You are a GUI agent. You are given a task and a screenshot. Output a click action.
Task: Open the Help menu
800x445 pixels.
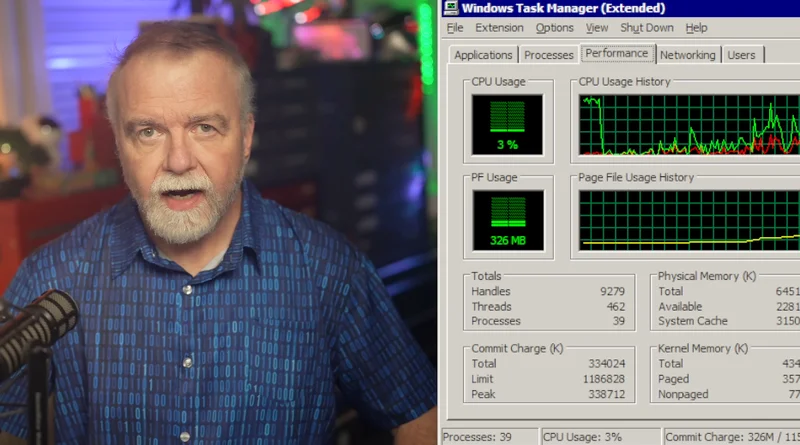pos(696,28)
